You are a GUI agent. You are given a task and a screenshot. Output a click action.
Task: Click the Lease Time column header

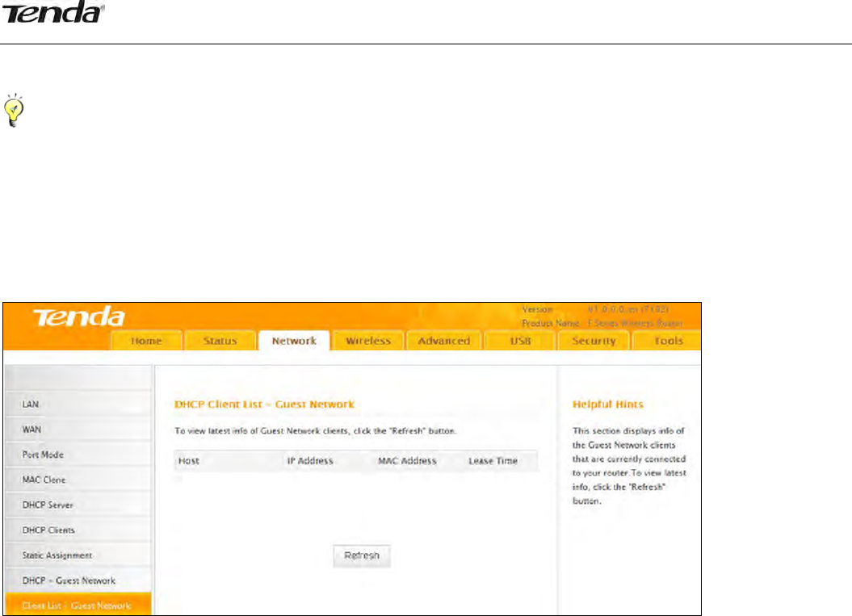493,461
